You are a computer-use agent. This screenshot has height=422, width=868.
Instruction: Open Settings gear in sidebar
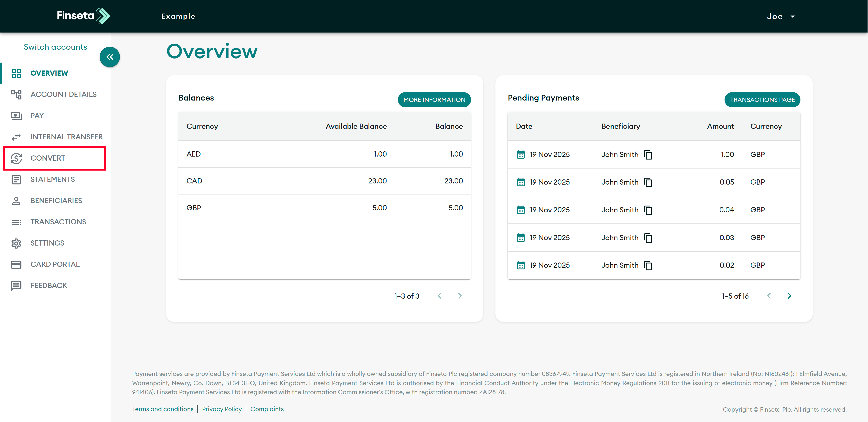tap(16, 243)
